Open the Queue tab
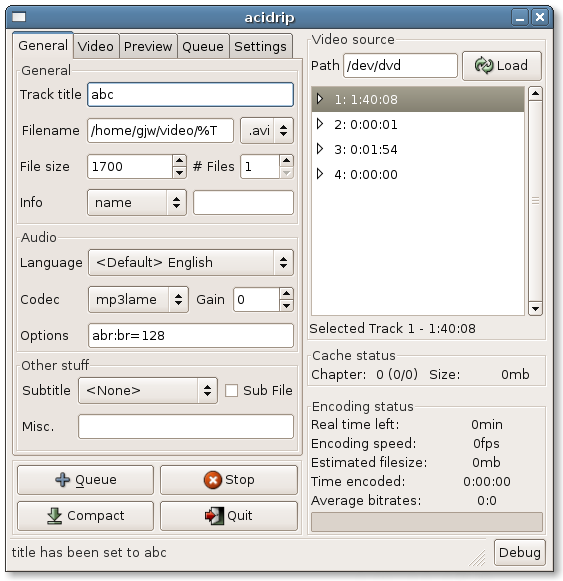This screenshot has width=563, height=581. pos(203,46)
